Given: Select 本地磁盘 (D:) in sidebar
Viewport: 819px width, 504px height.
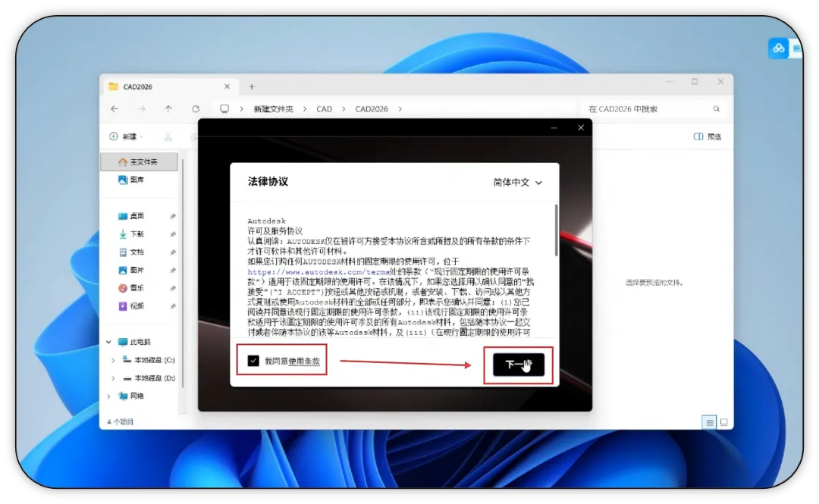Looking at the screenshot, I should [x=149, y=378].
